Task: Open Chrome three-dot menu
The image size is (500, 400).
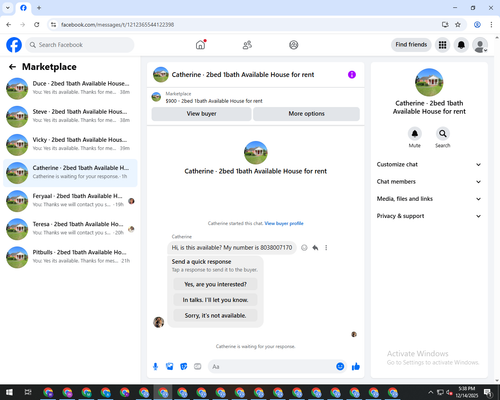Action: pos(491,25)
